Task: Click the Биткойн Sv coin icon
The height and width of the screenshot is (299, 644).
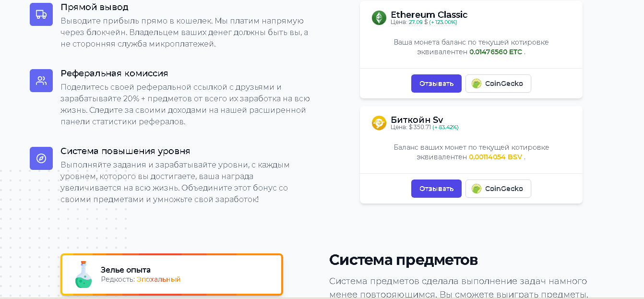Action: tap(379, 123)
